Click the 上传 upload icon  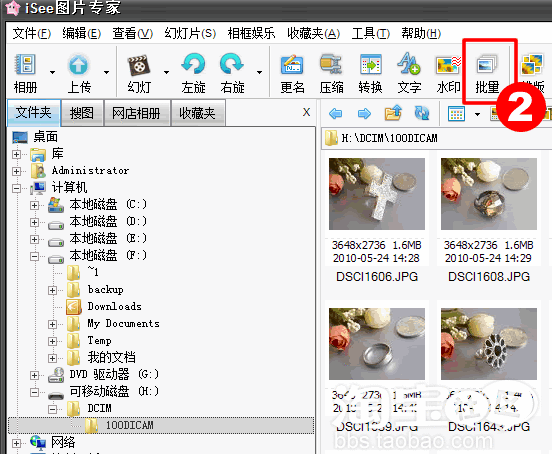[x=79, y=73]
